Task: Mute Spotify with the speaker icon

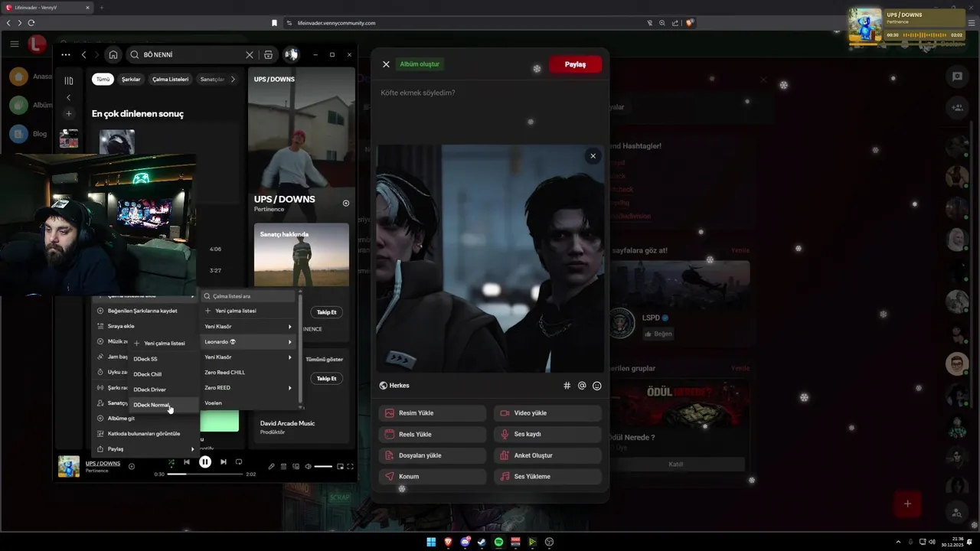Action: (308, 466)
